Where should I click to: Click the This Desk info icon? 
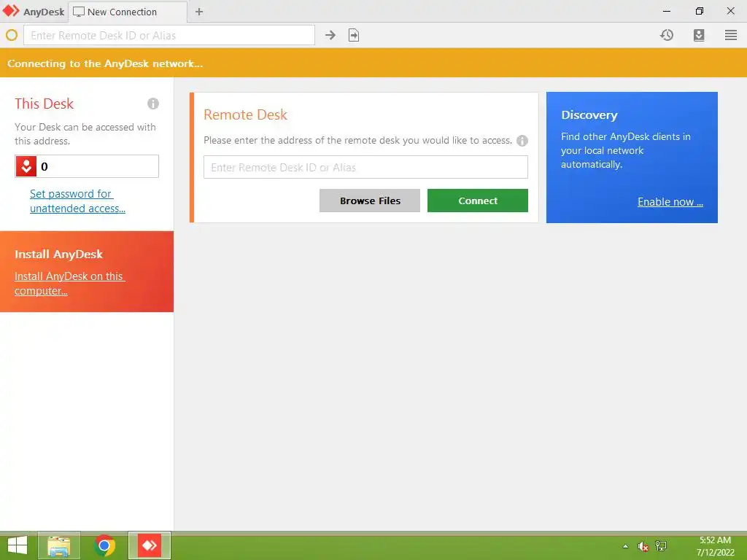pyautogui.click(x=153, y=104)
